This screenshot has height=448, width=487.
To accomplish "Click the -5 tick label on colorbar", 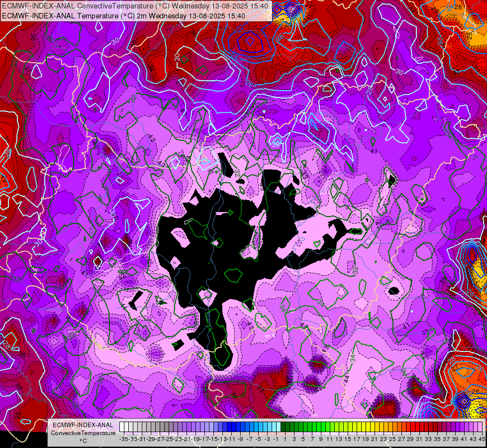I will point(258,439).
